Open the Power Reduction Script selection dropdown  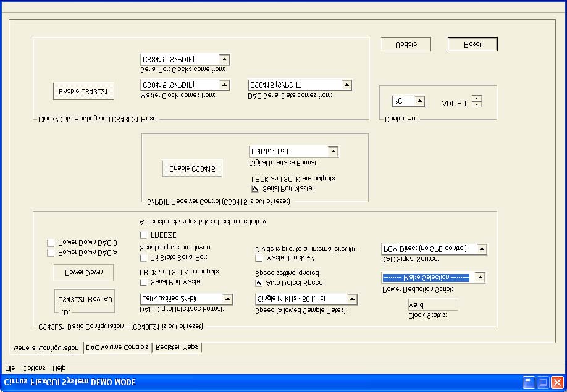coord(480,277)
